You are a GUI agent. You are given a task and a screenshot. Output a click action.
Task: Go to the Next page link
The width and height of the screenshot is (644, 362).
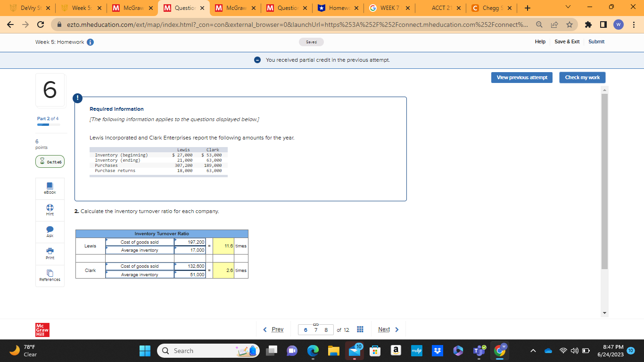coord(384,329)
